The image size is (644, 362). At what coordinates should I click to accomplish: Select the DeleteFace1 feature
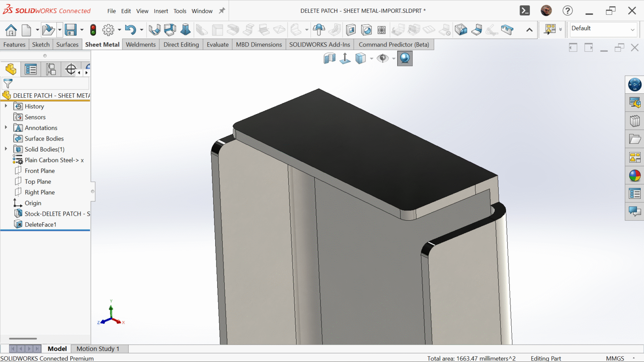(x=40, y=224)
